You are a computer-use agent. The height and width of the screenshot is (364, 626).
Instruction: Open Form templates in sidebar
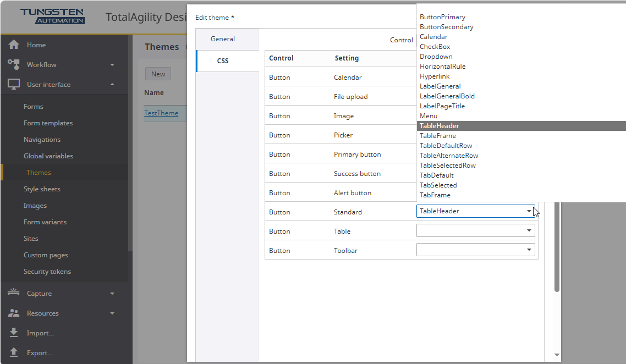tap(48, 123)
